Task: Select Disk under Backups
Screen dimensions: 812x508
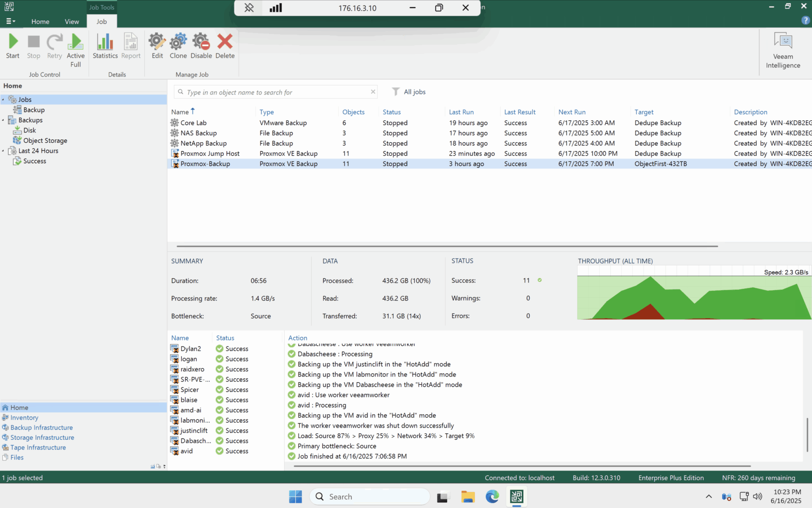Action: click(29, 130)
